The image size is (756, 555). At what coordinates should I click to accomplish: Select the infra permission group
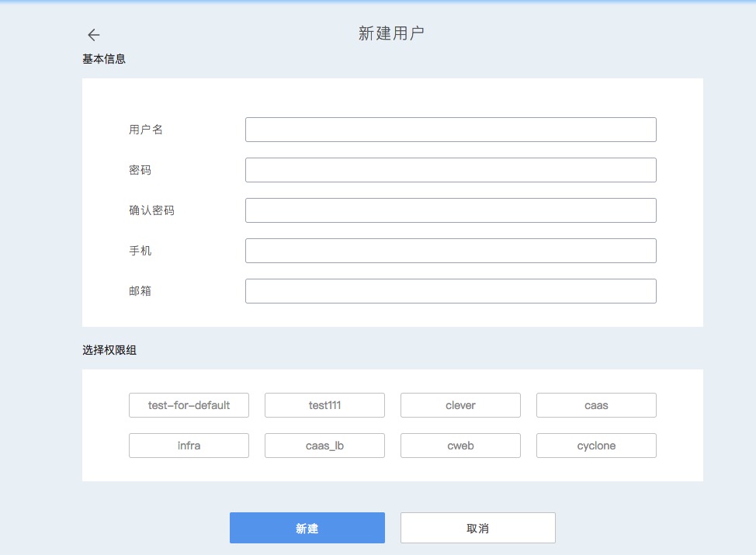(189, 446)
